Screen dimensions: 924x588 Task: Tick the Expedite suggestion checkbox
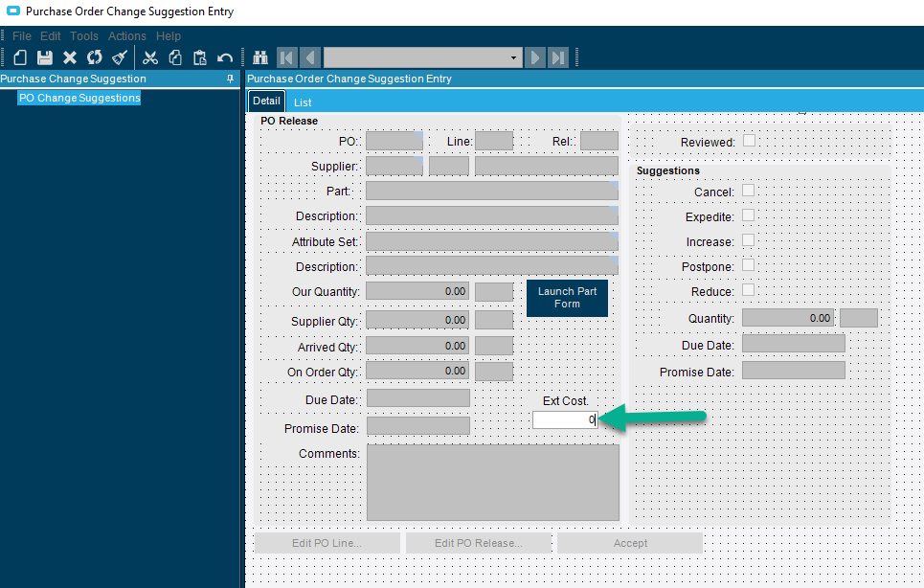(x=749, y=215)
